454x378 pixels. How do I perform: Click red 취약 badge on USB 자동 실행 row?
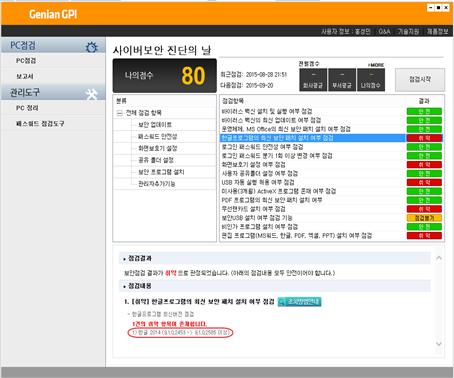click(x=424, y=182)
